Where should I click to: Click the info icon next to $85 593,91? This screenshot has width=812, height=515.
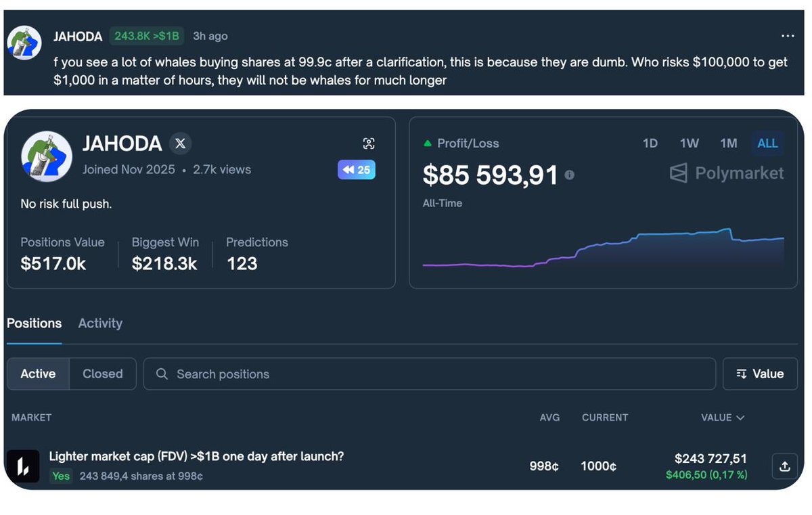point(570,175)
